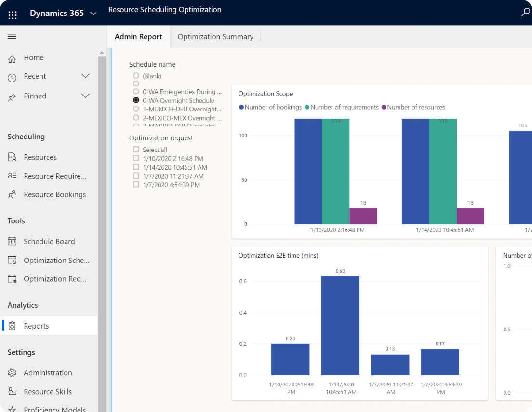Click the Resource Bookings person icon

pyautogui.click(x=13, y=195)
